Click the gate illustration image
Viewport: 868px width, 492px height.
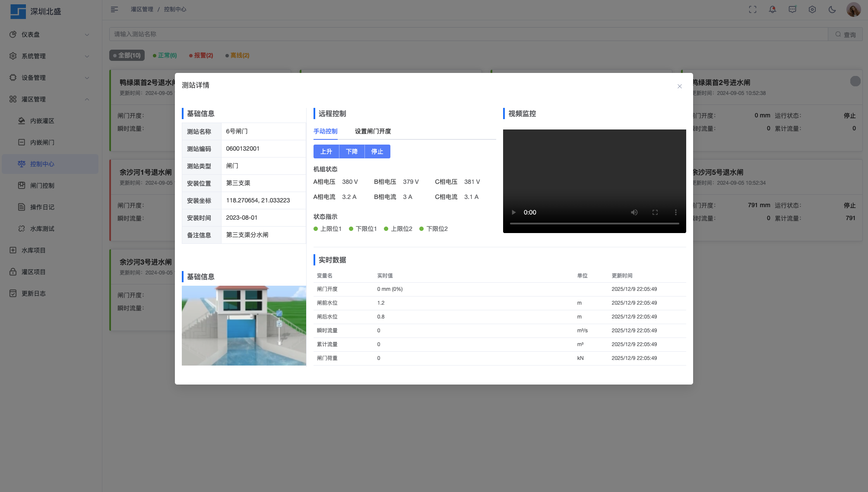coord(244,325)
